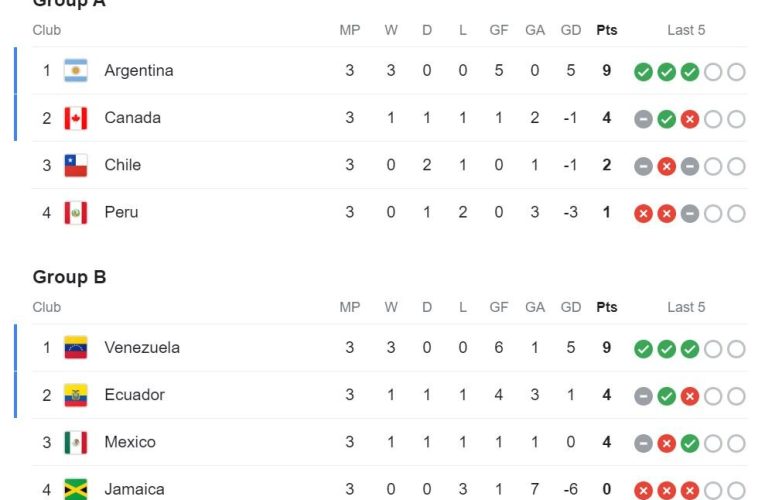Click the GD column header in Group B

(x=570, y=307)
